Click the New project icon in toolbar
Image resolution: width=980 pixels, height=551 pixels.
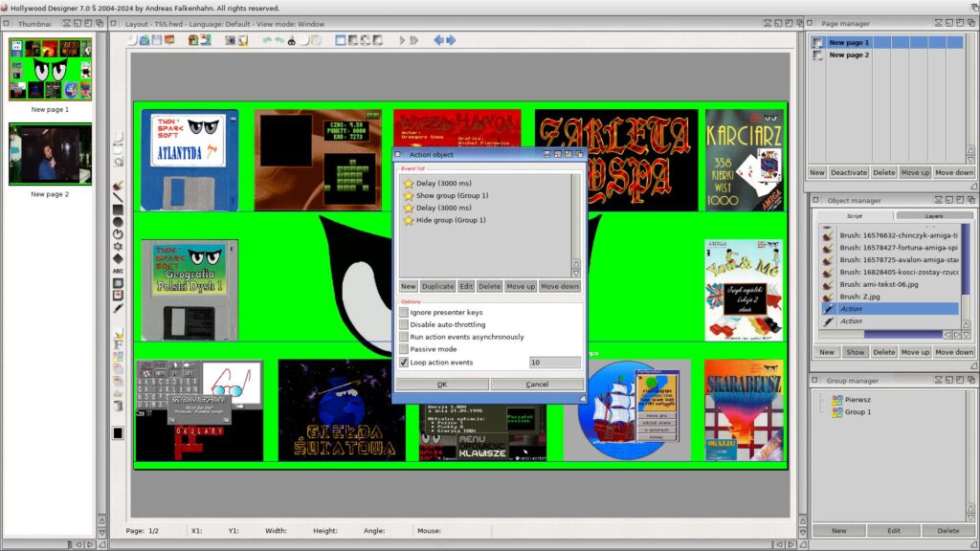pos(132,40)
